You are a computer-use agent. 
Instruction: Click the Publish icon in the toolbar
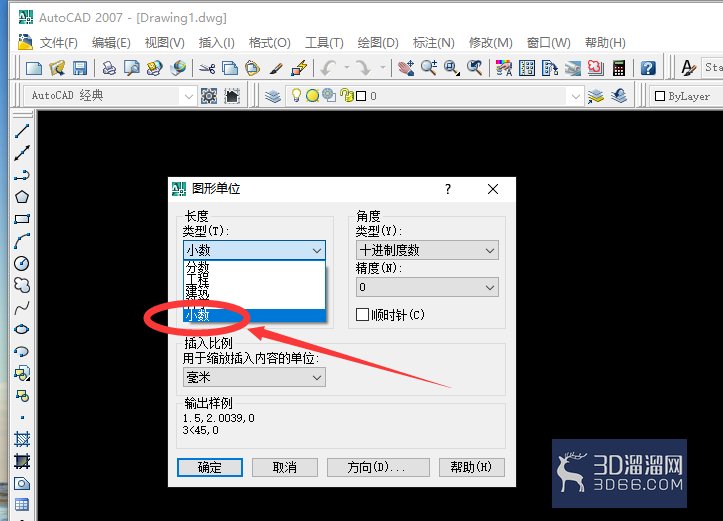tap(154, 68)
